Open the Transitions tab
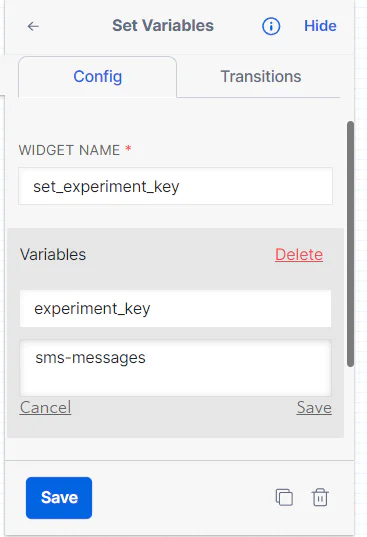The image size is (367, 537). pos(261,77)
